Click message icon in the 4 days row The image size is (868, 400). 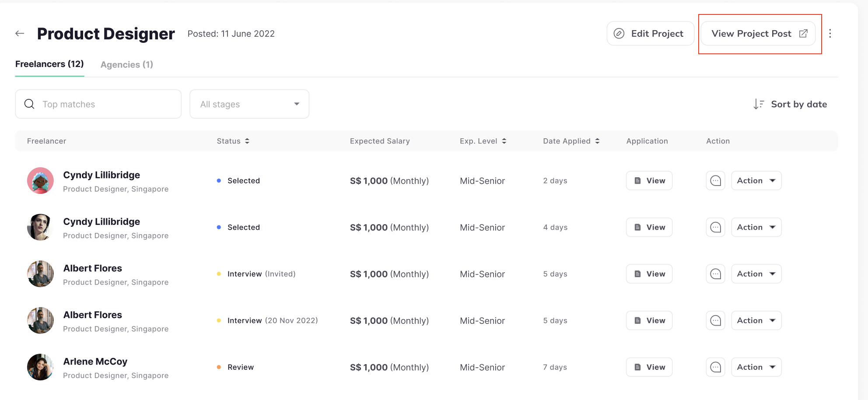coord(715,228)
